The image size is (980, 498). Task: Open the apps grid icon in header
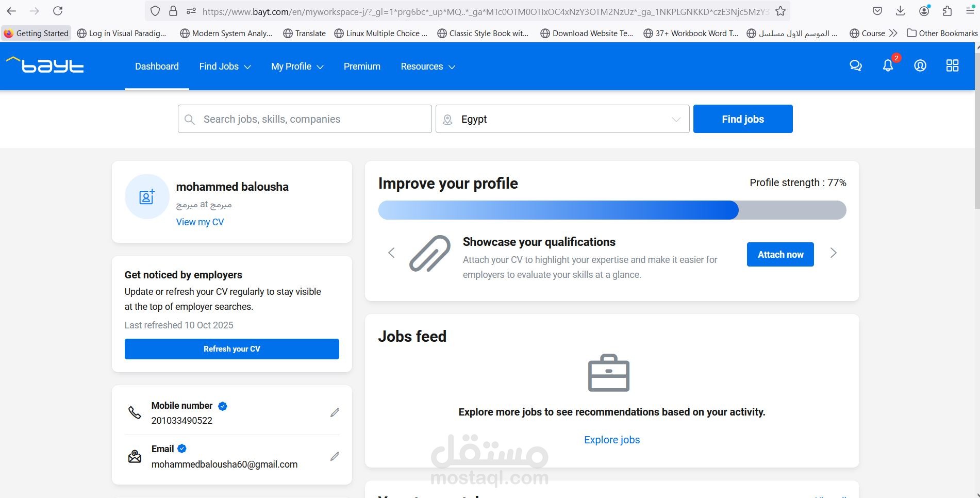tap(953, 65)
